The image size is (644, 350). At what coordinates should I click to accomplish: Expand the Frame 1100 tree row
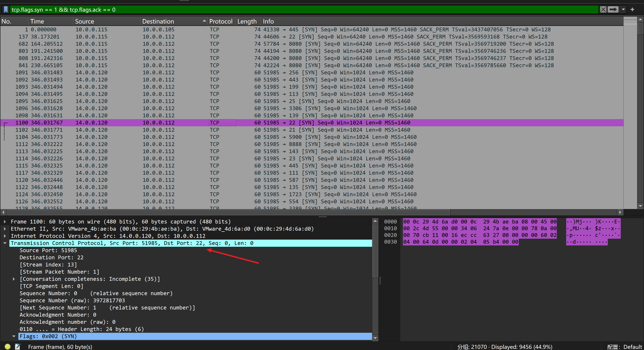[x=5, y=221]
